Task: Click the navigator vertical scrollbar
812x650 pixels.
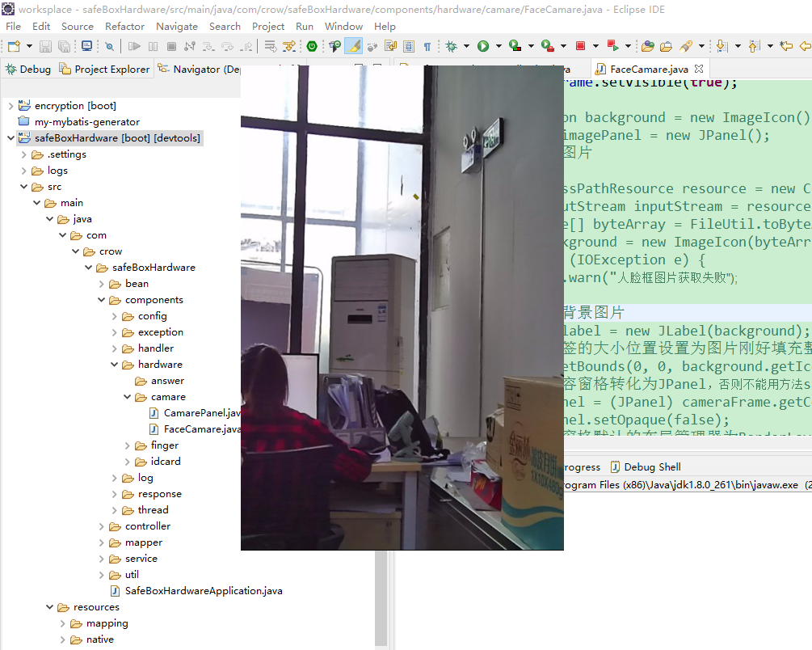Action: coord(381,597)
